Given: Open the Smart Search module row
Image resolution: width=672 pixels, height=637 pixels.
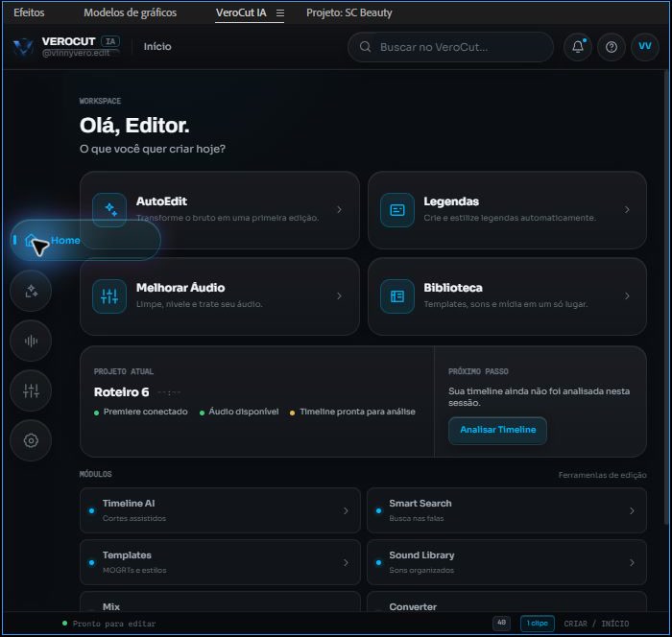Looking at the screenshot, I should tap(507, 510).
